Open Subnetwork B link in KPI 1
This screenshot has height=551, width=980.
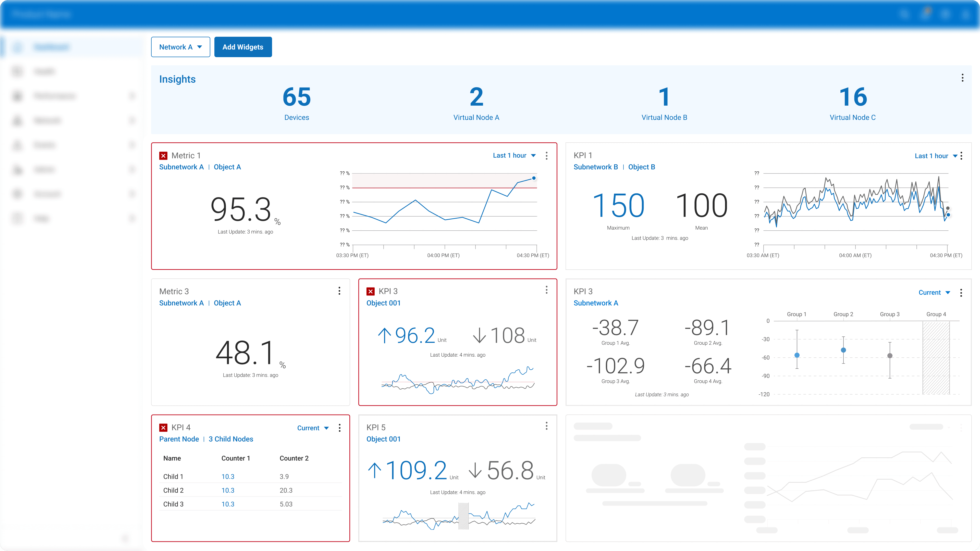pos(595,167)
